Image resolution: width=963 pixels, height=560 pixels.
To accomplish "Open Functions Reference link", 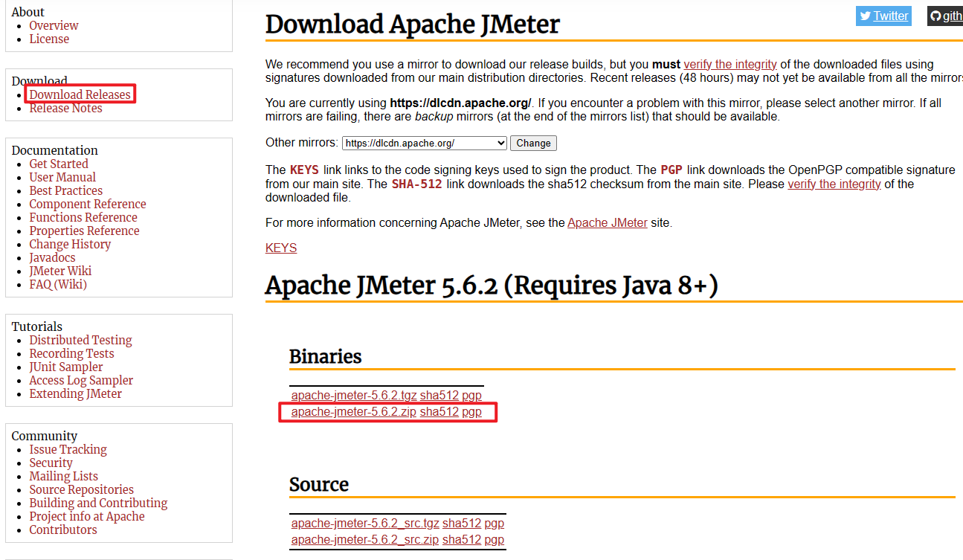I will click(x=83, y=217).
